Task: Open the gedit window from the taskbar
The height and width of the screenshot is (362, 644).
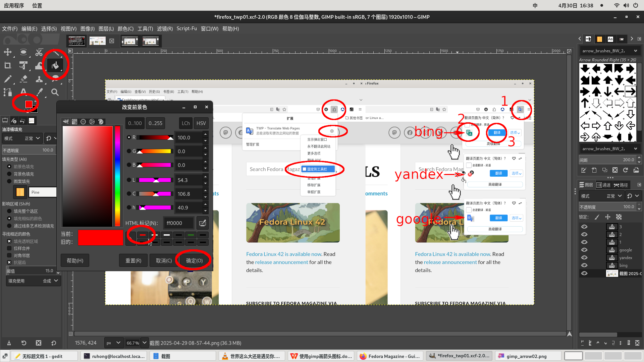Action: click(x=44, y=356)
